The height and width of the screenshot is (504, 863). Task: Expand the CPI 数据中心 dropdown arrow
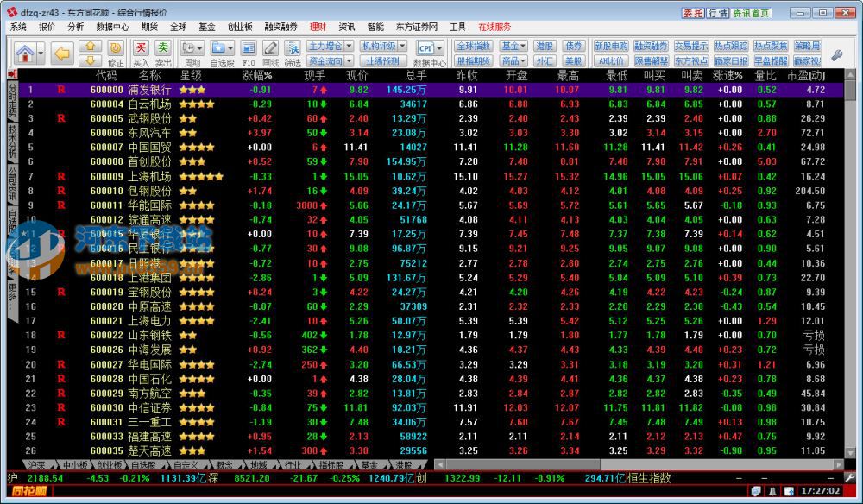click(x=439, y=48)
